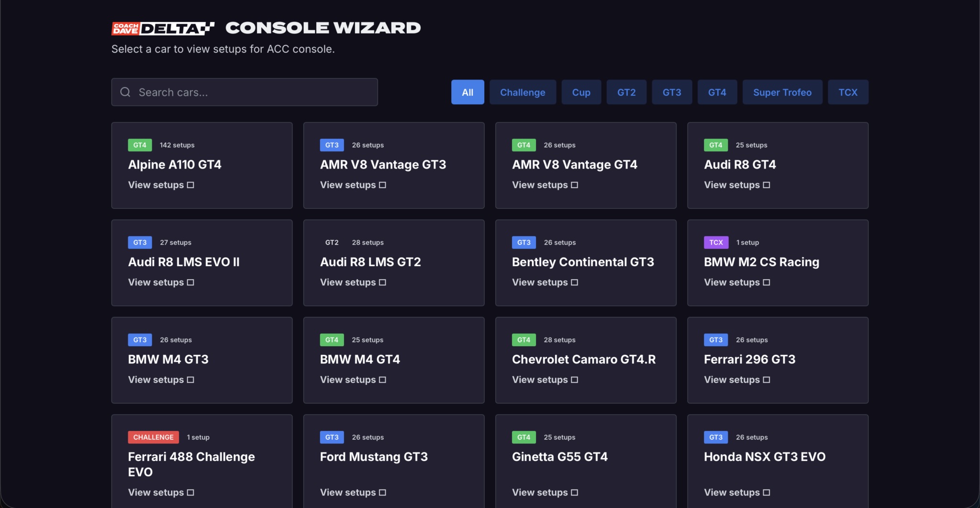Click the Bentley Continental GT3 title
980x508 pixels.
pyautogui.click(x=583, y=262)
